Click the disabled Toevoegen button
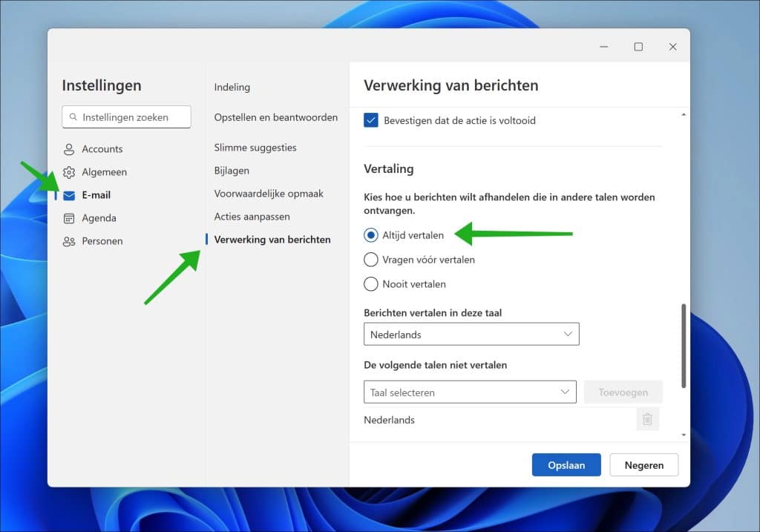Viewport: 760px width, 532px height. (x=623, y=392)
